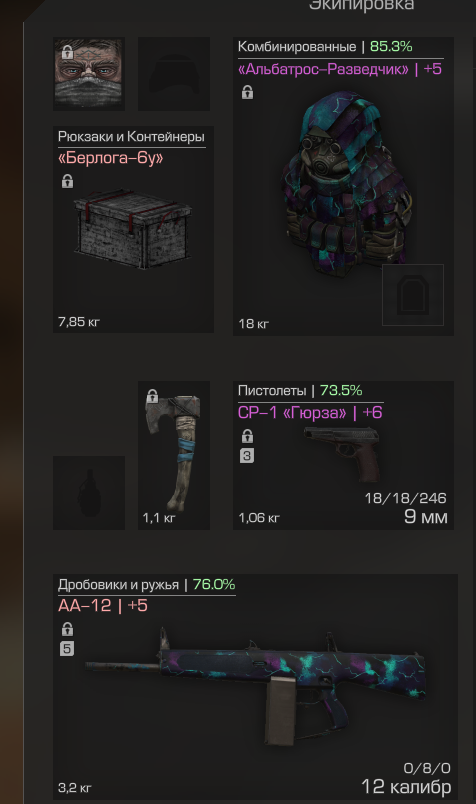Click the Рюкзаки и Контейнеры category label
476x804 pixels.
(131, 136)
